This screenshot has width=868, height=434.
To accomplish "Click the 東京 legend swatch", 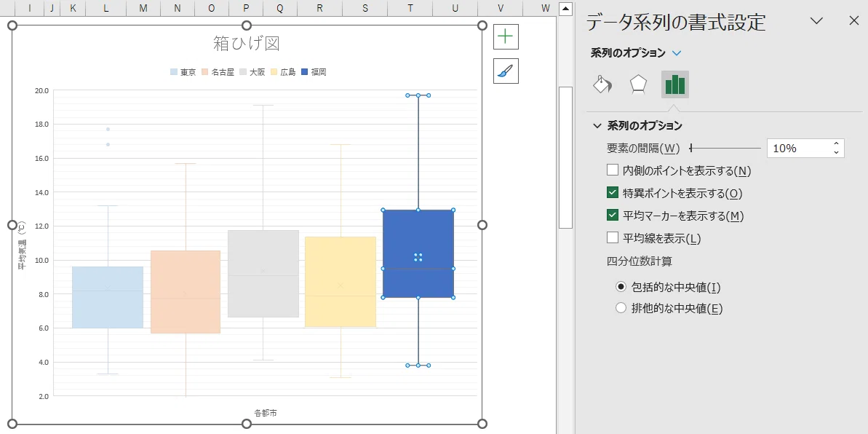I will 174,72.
